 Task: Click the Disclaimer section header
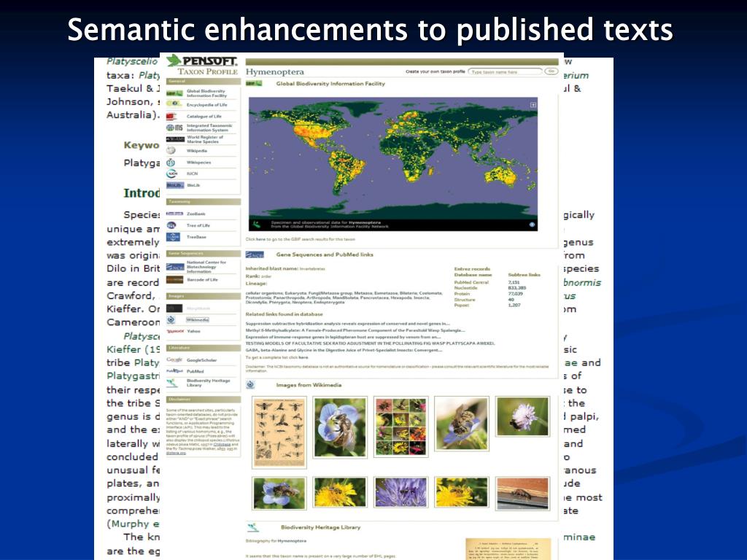pyautogui.click(x=204, y=399)
